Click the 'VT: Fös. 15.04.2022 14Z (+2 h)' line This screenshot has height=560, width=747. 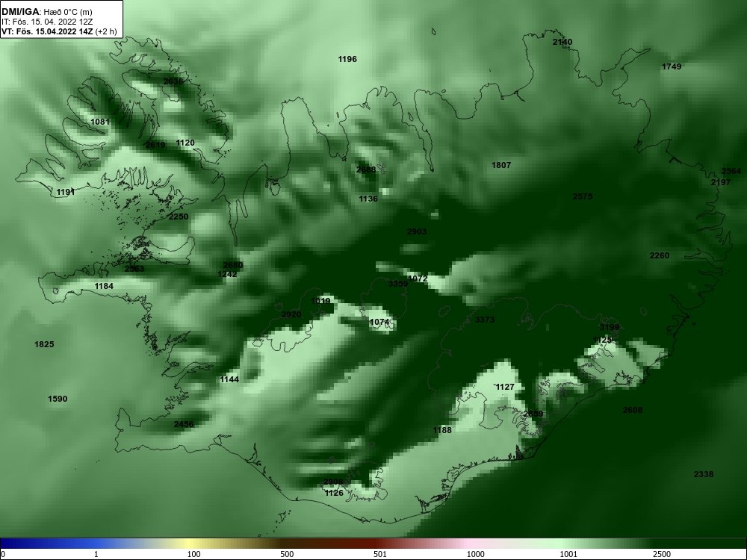(x=58, y=32)
